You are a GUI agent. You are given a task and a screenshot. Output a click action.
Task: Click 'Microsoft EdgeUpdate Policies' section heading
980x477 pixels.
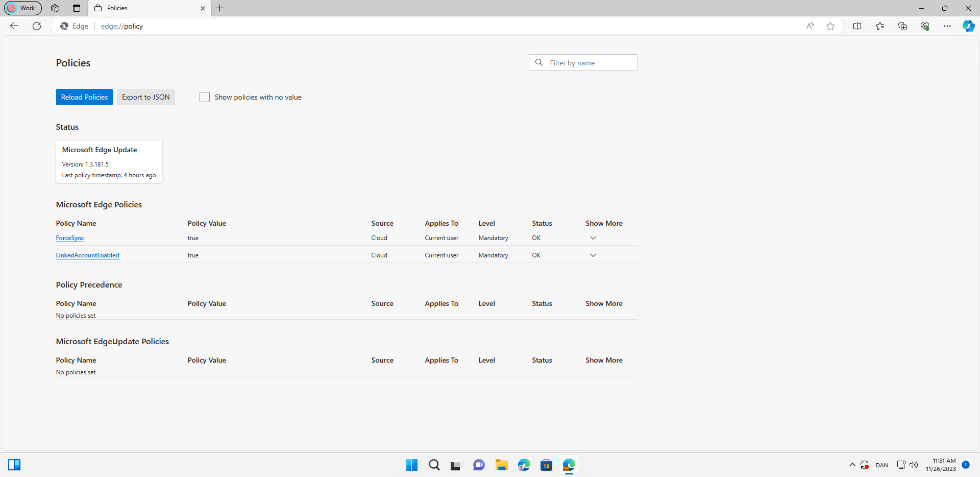112,341
